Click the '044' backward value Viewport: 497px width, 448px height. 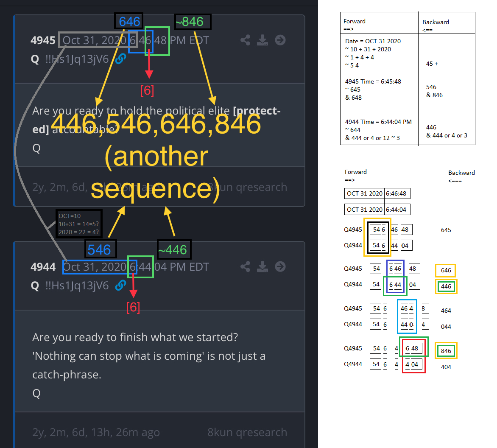click(446, 327)
